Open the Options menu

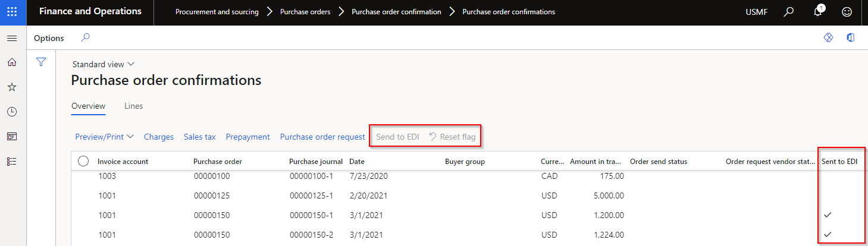click(49, 38)
